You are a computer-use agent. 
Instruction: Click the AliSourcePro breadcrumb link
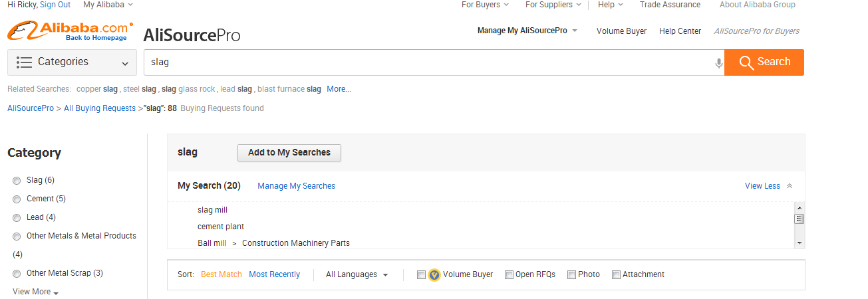(x=31, y=108)
